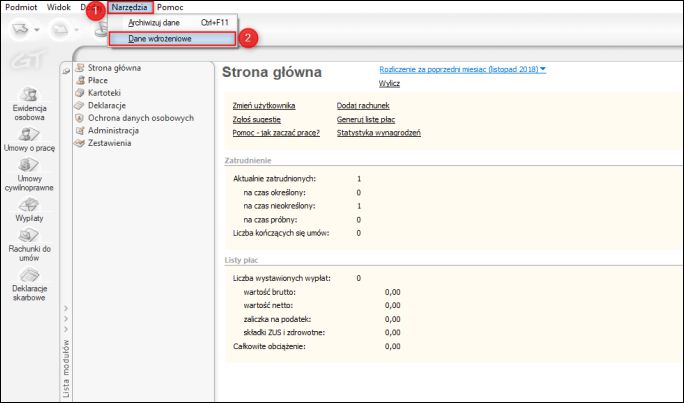
Task: Open Statystyka wynagrodzeń link
Action: pos(379,133)
